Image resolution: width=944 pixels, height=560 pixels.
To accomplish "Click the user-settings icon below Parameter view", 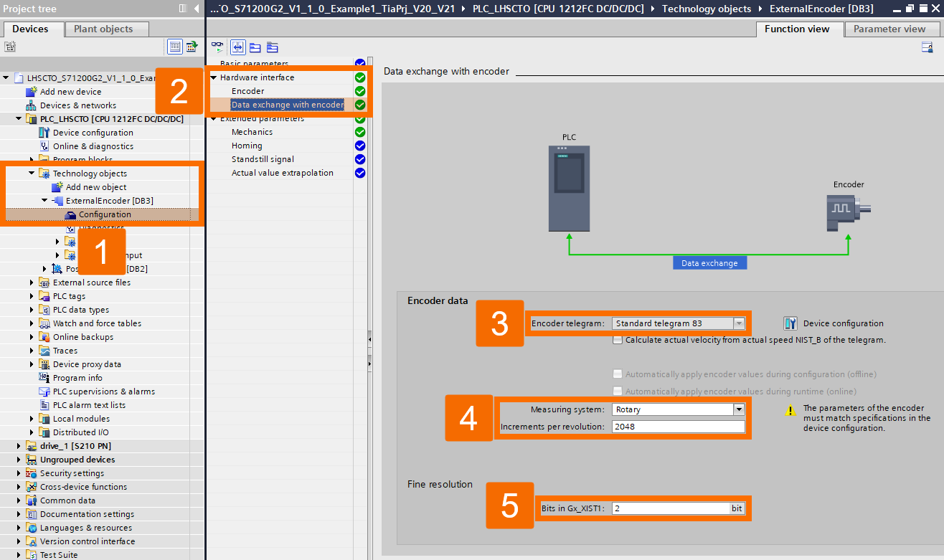I will (927, 47).
